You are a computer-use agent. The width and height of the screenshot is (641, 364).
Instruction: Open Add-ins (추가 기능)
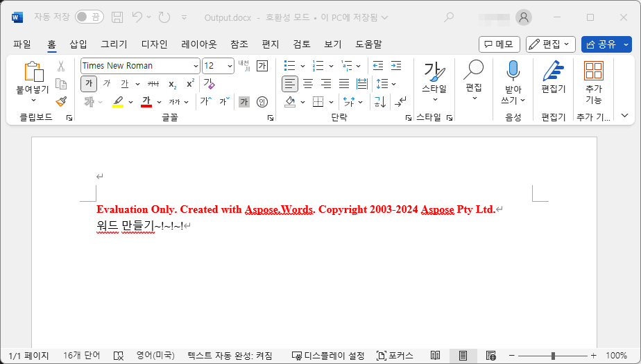(x=594, y=82)
